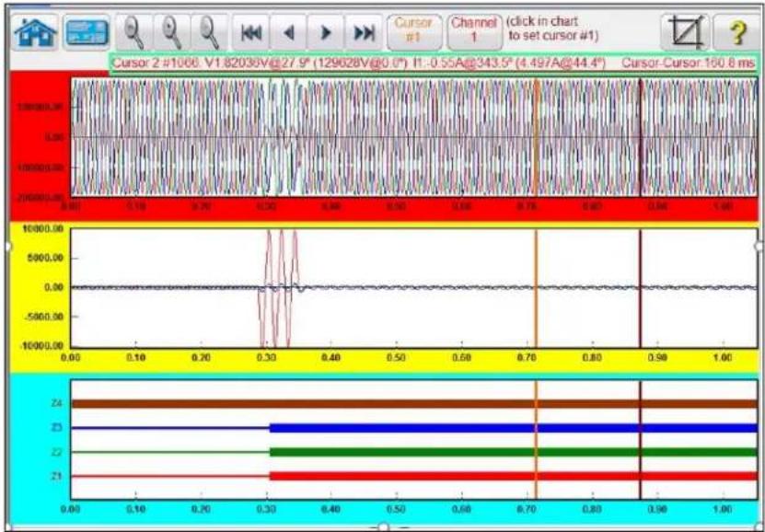
Task: Step the cursor one sample forward
Action: (326, 33)
